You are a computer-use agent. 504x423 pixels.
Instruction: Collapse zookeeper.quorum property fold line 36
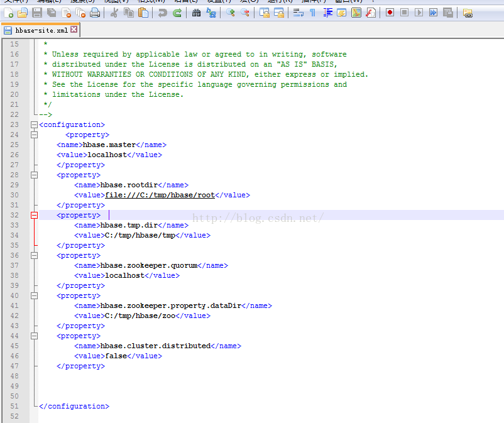click(34, 256)
